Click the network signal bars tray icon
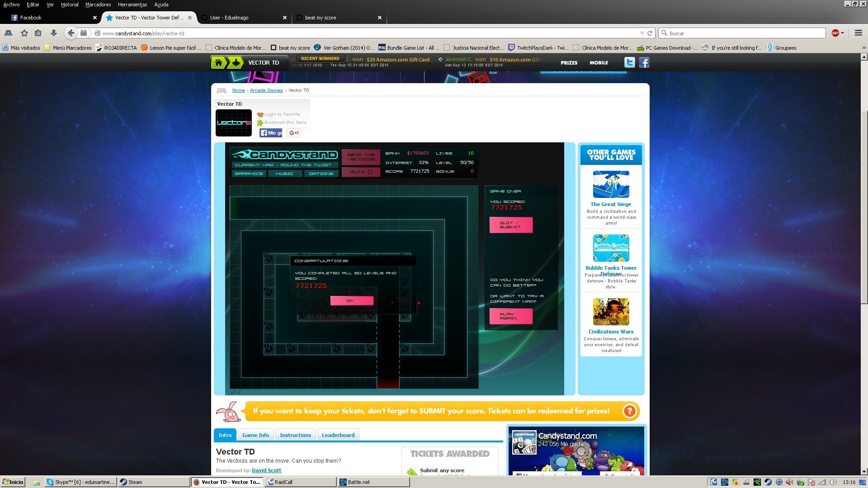 (822, 482)
